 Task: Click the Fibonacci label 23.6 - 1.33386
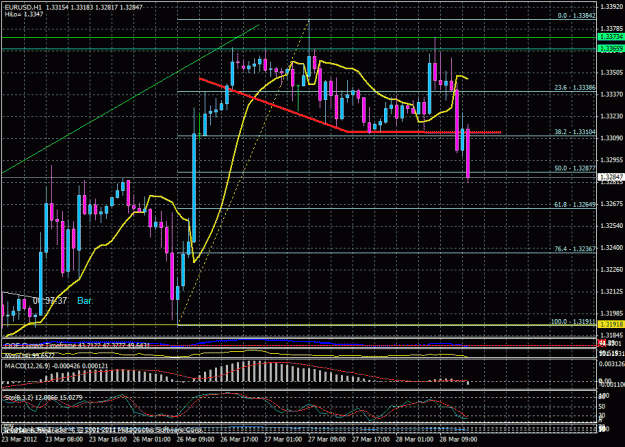click(575, 88)
